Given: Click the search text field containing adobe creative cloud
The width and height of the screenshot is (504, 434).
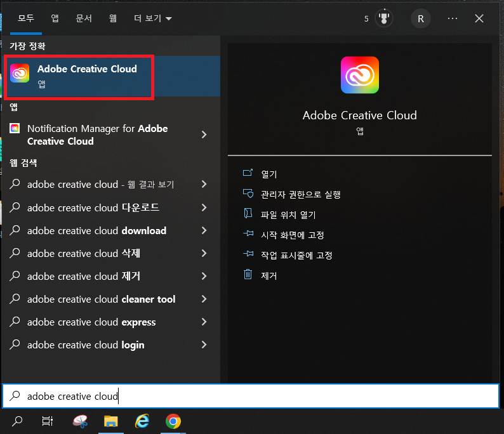Looking at the screenshot, I should (x=251, y=396).
